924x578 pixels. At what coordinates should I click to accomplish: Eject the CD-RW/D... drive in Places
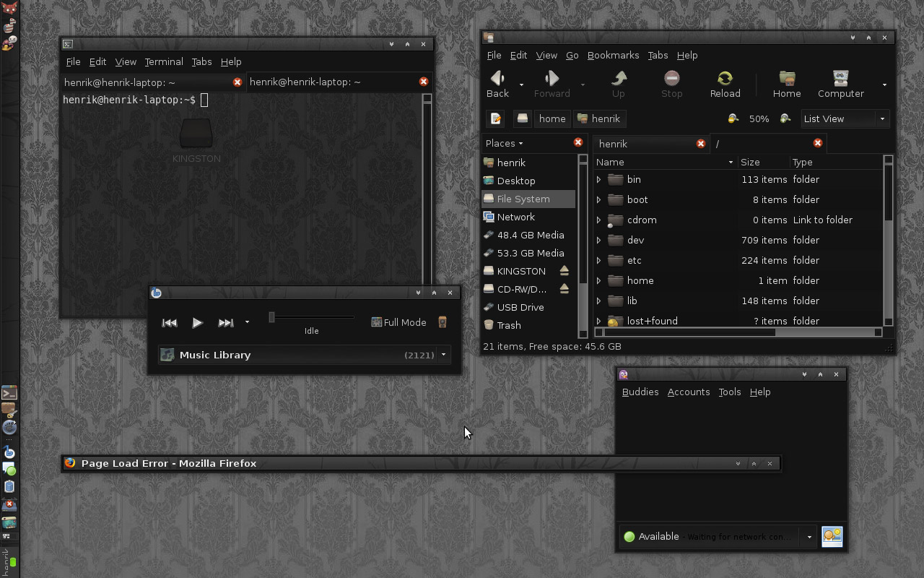(565, 289)
